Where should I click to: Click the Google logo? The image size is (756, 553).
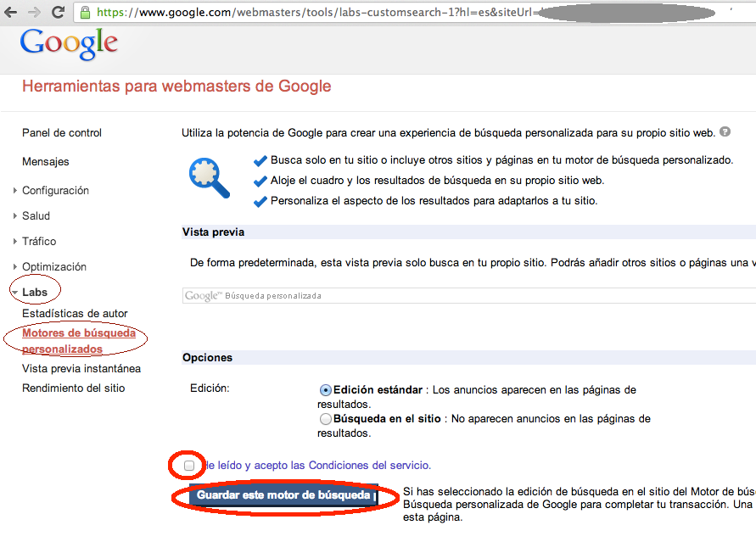(69, 44)
